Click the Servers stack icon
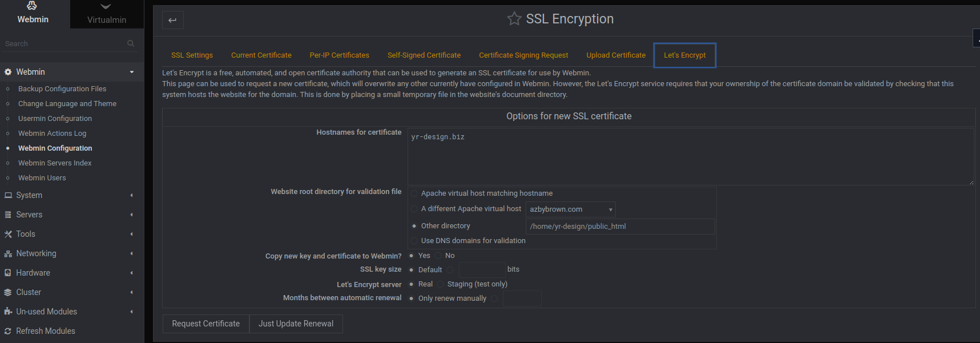Viewport: 980px width, 343px height. tap(8, 215)
